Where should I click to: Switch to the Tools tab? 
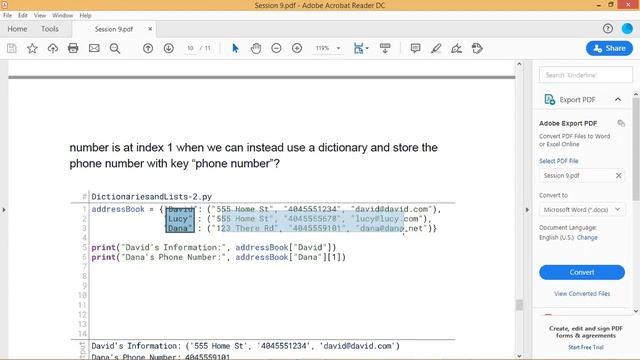coord(50,29)
